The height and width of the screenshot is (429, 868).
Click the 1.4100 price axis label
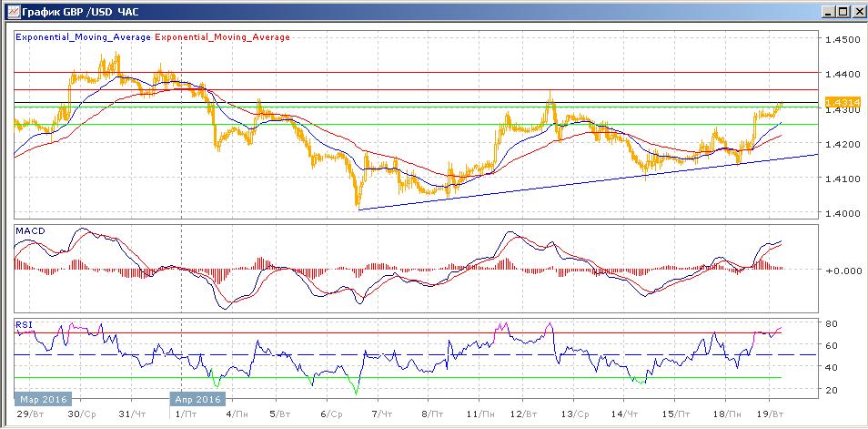coord(843,179)
